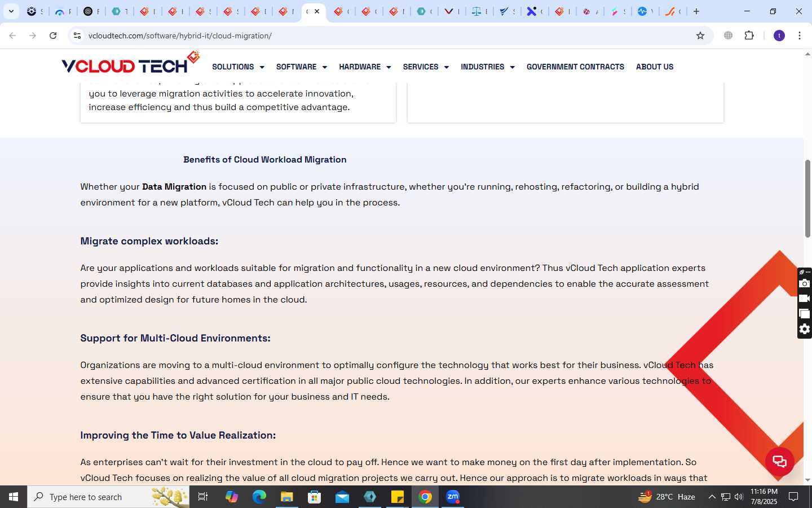
Task: Expand the Solutions menu
Action: point(238,67)
